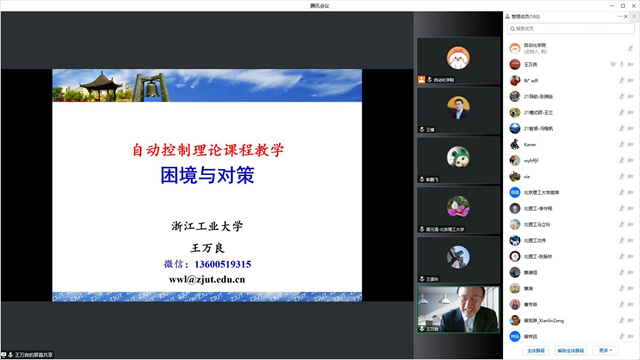Select Kaner avatar in the member list
The image size is (640, 360).
click(515, 144)
